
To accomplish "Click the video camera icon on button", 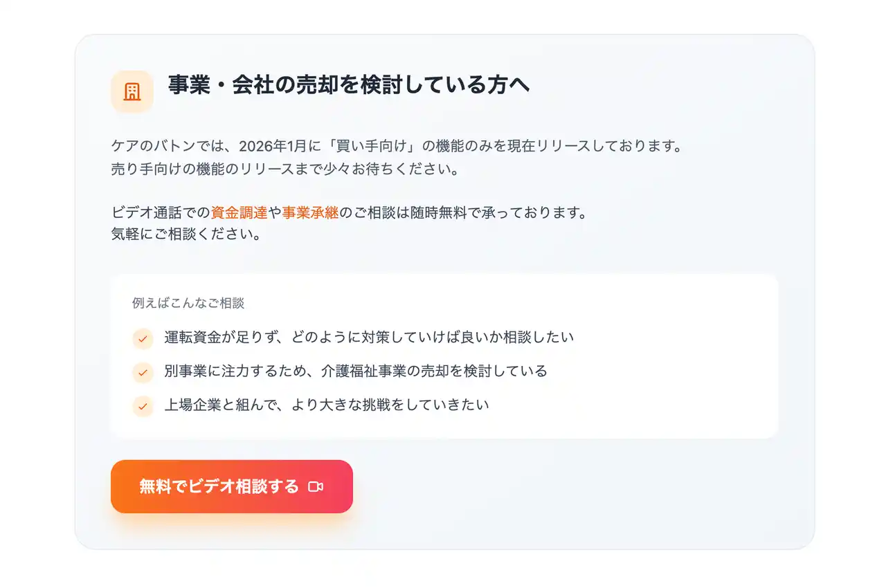I will point(316,487).
